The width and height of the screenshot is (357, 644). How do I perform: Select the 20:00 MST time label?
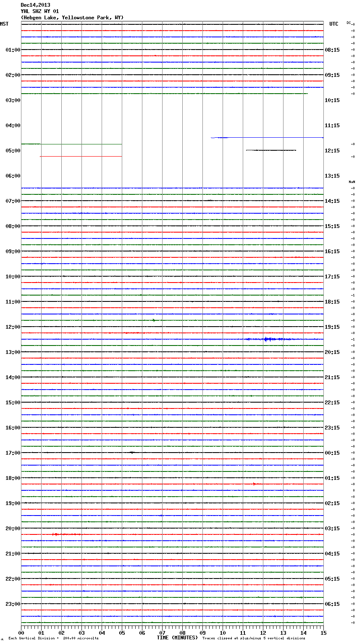13,529
